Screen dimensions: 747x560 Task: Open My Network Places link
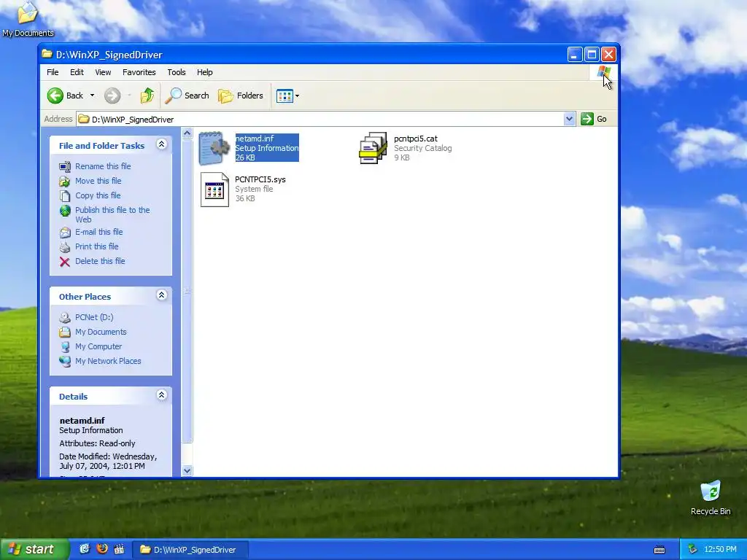(108, 362)
